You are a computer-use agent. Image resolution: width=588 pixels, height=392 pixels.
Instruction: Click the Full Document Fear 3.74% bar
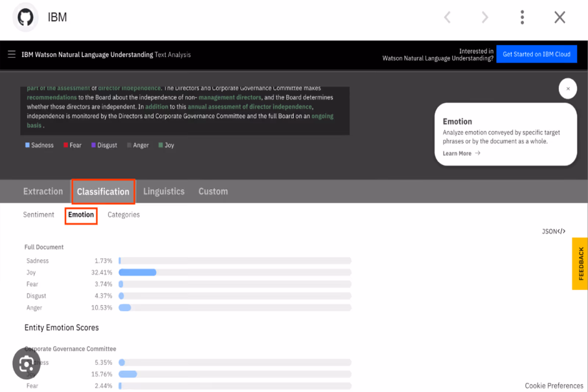[x=235, y=284]
